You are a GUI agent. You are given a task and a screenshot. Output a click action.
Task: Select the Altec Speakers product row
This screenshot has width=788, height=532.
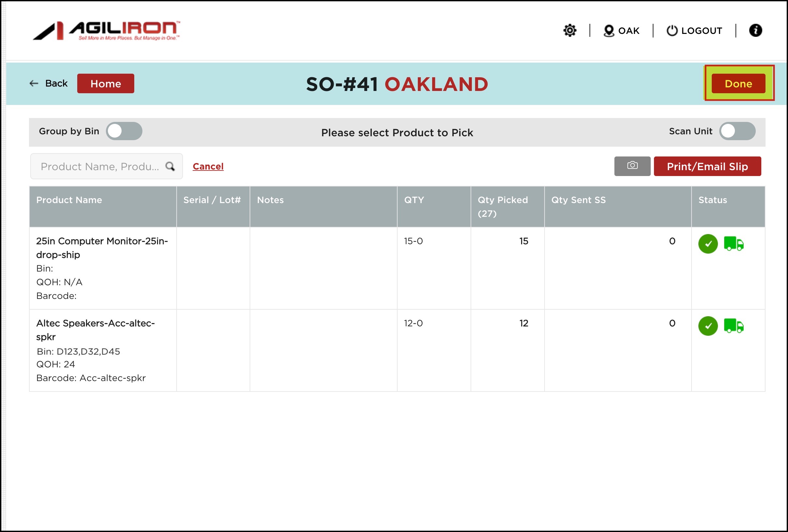coord(95,330)
